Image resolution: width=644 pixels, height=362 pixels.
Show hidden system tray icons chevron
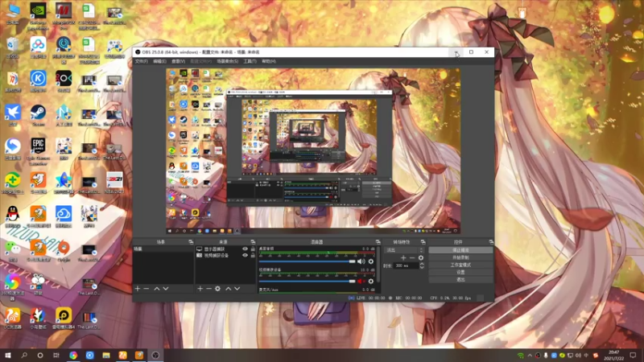530,356
